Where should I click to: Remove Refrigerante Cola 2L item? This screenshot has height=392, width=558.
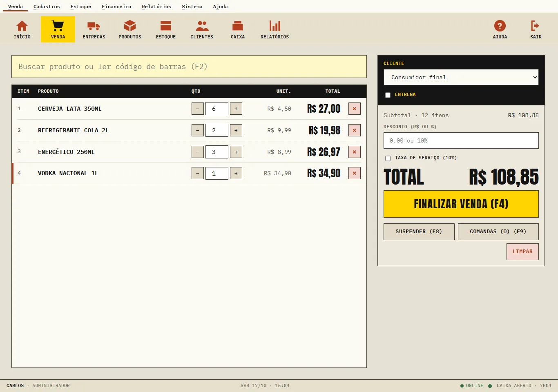355,130
